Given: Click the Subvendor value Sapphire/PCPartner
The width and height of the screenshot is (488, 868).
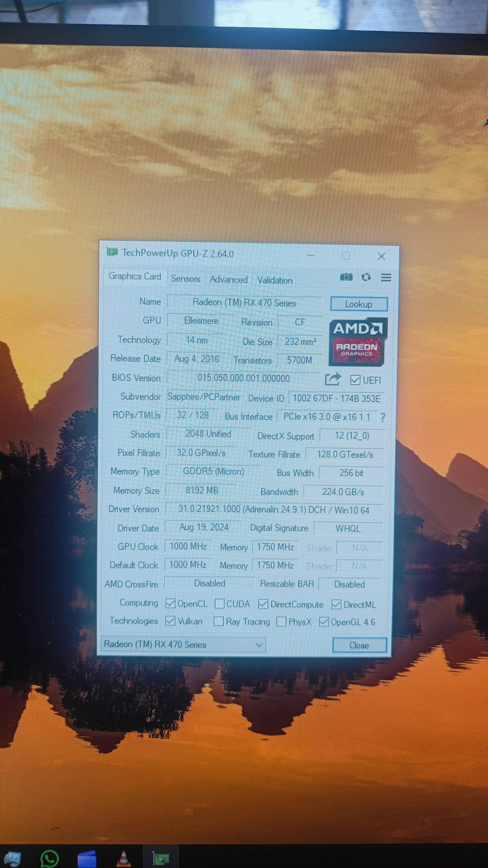Looking at the screenshot, I should (204, 397).
